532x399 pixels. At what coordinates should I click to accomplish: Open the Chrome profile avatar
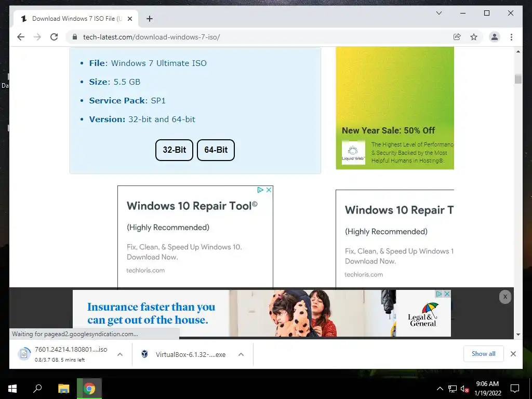point(495,37)
